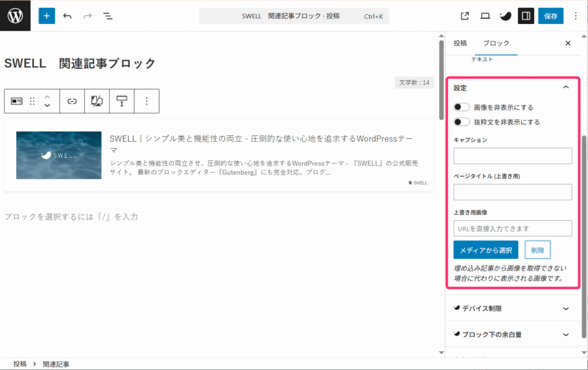The width and height of the screenshot is (588, 370).
Task: Toggle 画像を非表示にする switch
Action: click(x=461, y=107)
